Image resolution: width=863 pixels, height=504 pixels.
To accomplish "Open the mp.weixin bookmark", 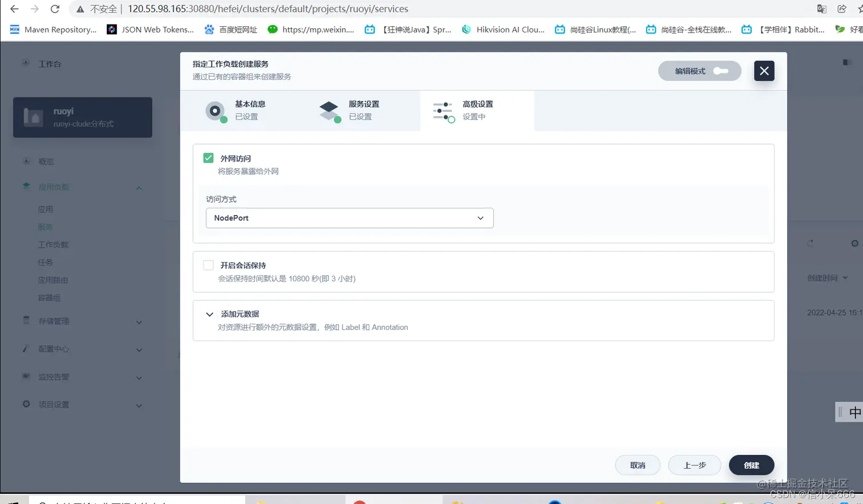I will tap(311, 30).
